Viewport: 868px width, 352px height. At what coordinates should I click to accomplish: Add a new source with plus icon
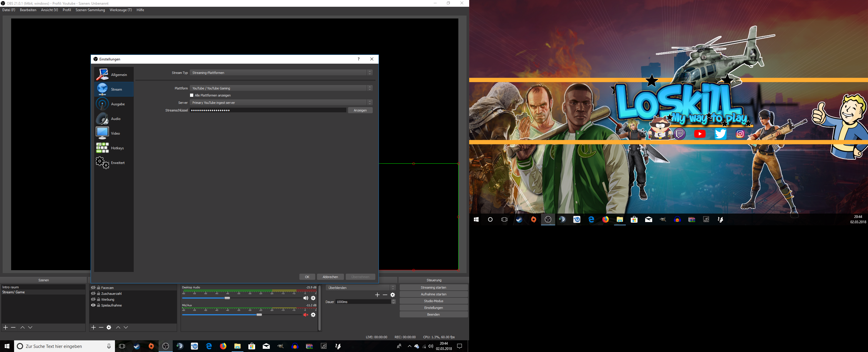click(x=94, y=327)
